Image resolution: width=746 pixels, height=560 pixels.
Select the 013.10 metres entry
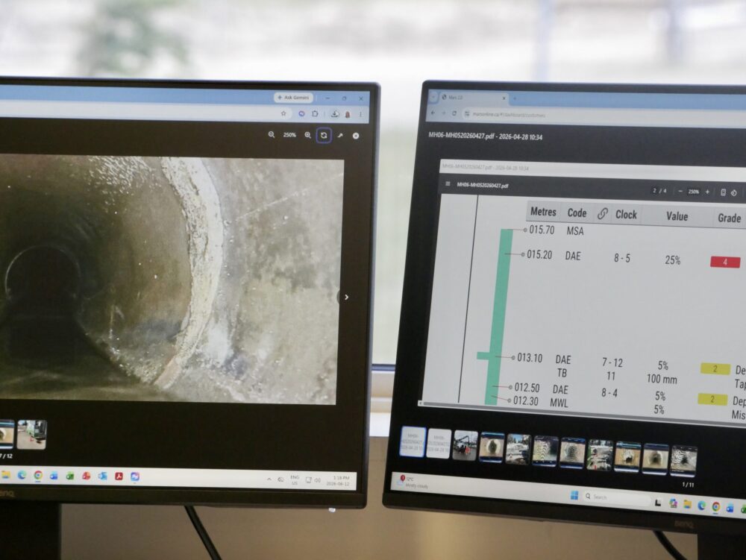click(530, 358)
